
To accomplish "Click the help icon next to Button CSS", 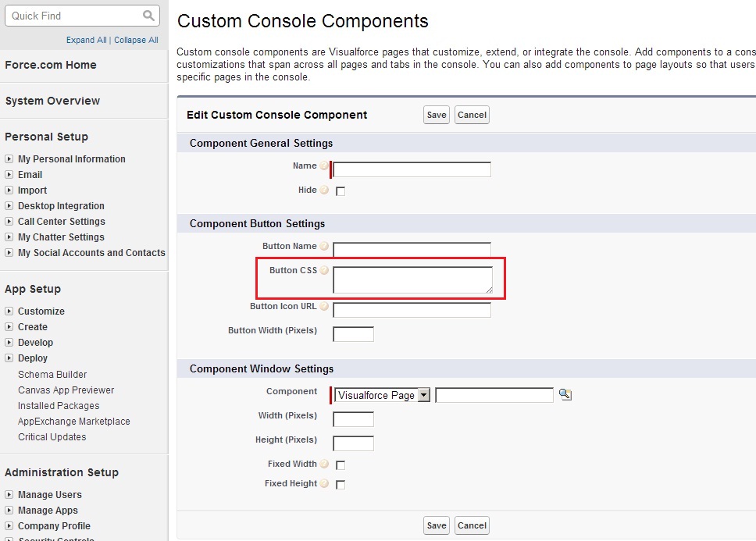I will (324, 271).
